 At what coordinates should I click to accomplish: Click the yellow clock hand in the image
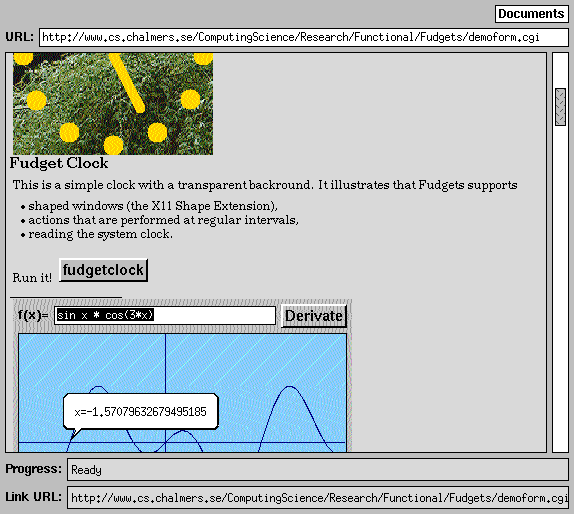(127, 82)
